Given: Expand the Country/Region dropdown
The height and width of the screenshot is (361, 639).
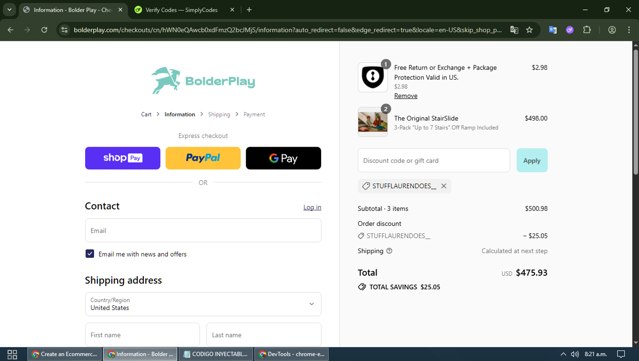Looking at the screenshot, I should pos(203,304).
